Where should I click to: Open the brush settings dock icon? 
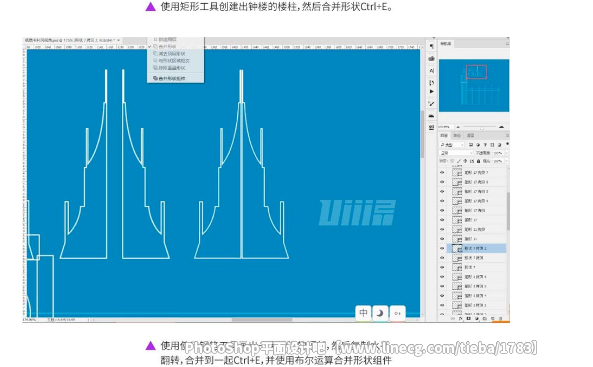point(432,103)
